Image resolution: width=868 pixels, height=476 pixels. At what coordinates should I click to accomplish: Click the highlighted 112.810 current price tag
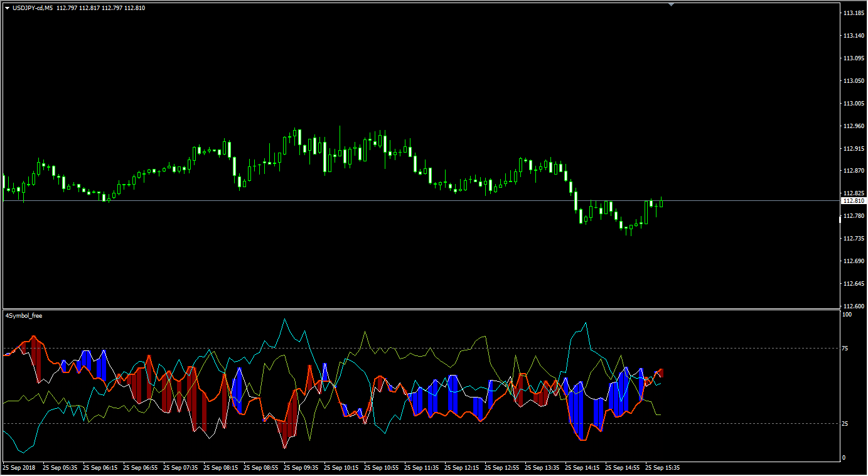pyautogui.click(x=853, y=201)
